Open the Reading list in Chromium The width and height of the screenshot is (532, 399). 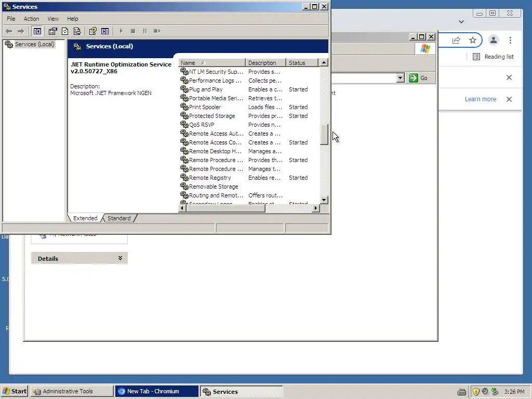point(494,57)
